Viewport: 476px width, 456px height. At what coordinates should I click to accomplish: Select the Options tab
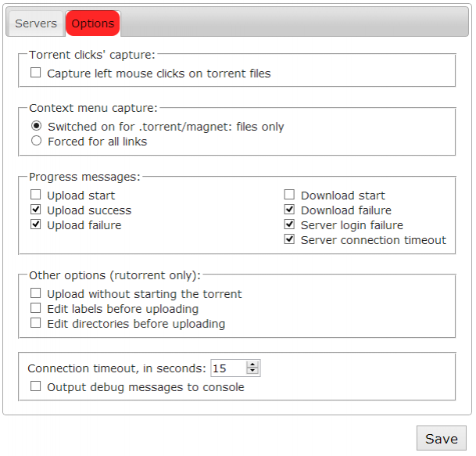point(92,23)
